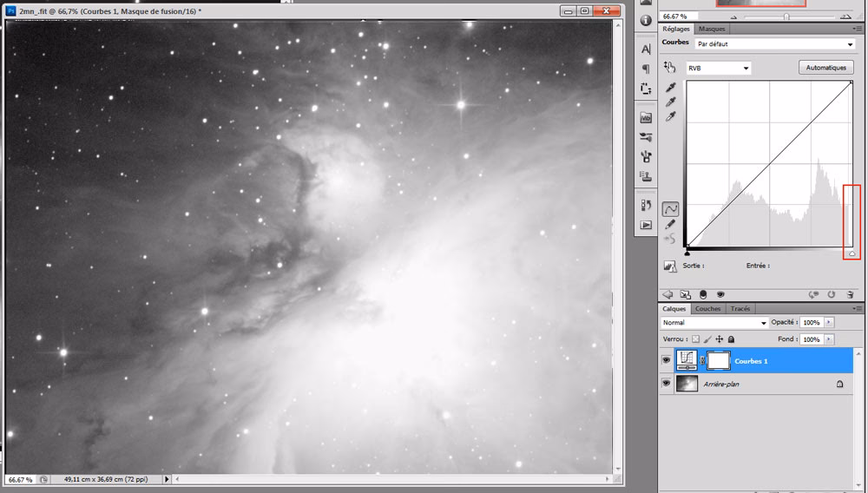Switch to the Masques tab
Image resolution: width=868 pixels, height=493 pixels.
coord(712,29)
